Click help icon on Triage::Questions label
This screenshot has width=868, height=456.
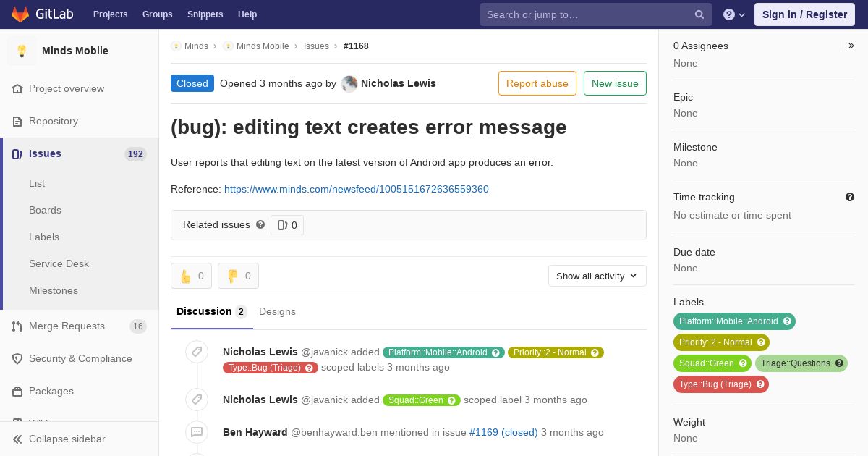[x=839, y=363]
